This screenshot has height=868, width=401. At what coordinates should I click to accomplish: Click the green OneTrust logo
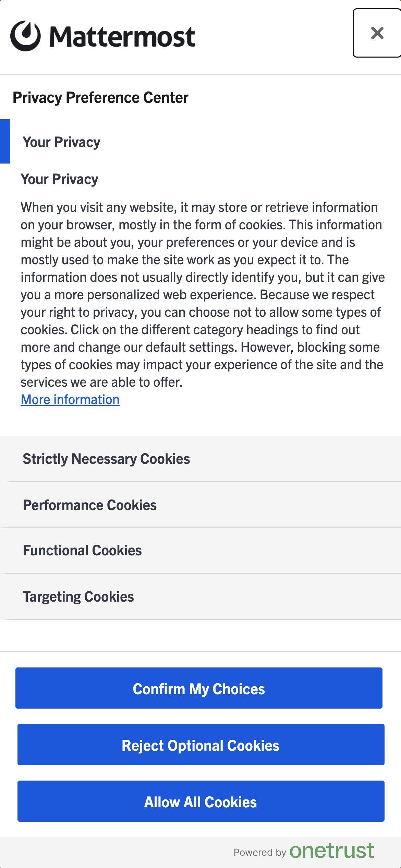[x=332, y=851]
